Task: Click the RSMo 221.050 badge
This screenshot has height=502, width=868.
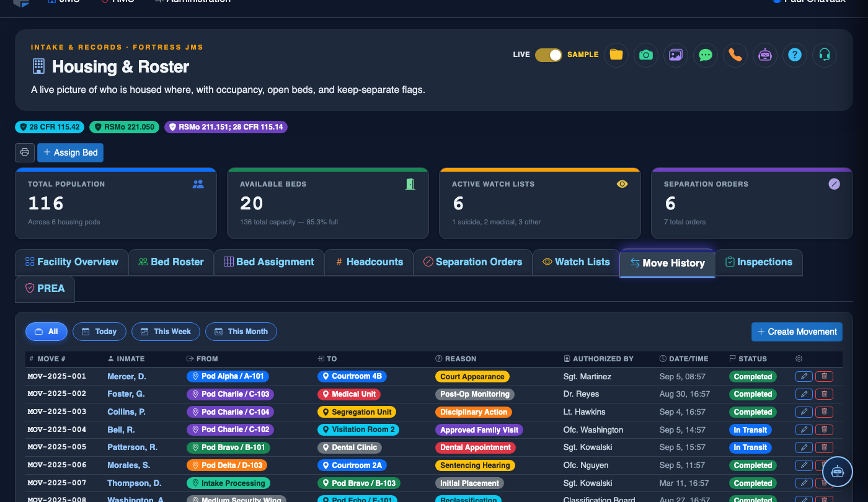Action: (x=125, y=127)
